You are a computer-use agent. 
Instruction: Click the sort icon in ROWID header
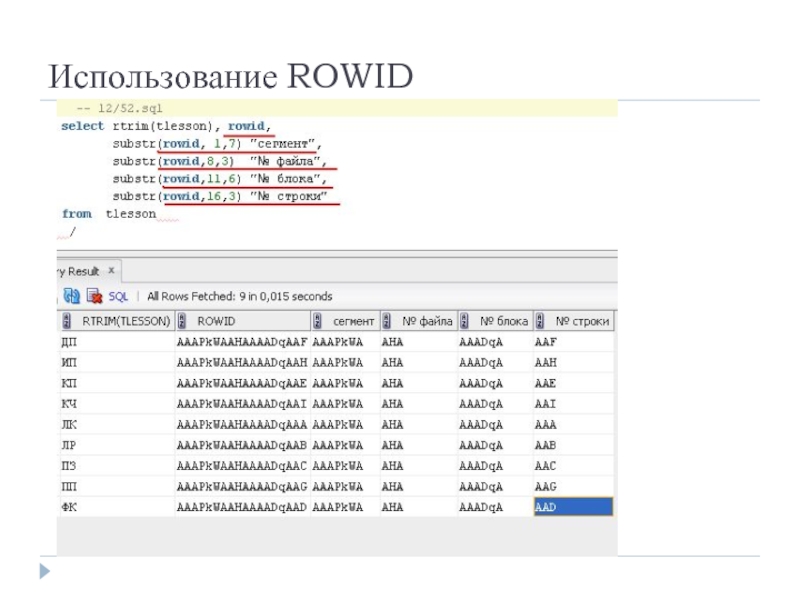point(182,321)
